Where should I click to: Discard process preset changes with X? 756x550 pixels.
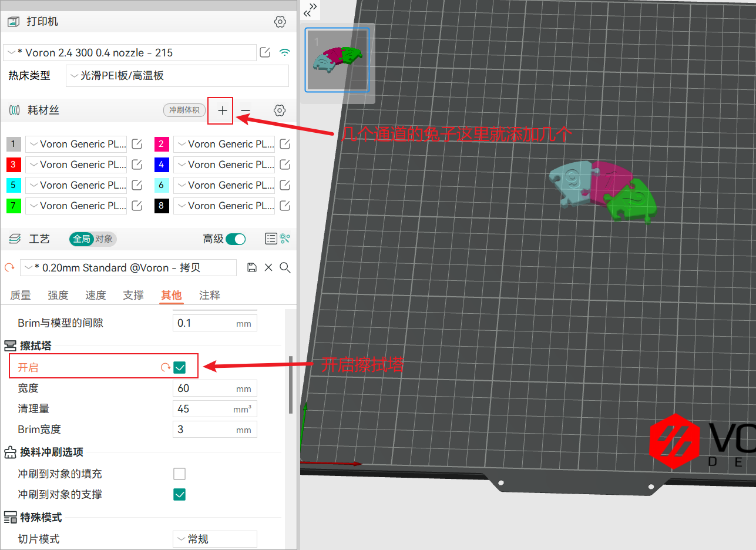[x=268, y=267]
